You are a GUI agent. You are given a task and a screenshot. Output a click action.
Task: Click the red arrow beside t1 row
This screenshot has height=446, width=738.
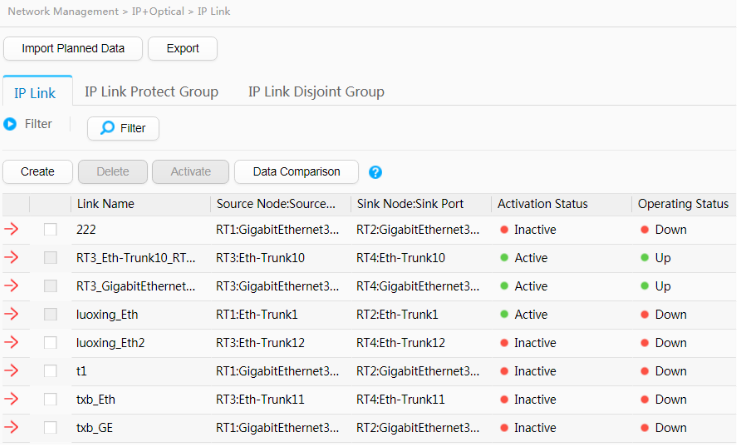(x=12, y=371)
